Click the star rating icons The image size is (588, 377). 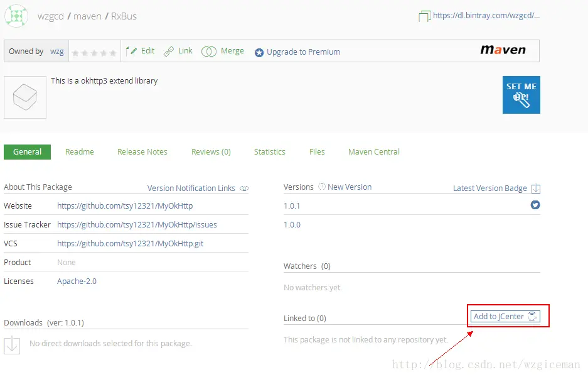[x=94, y=53]
